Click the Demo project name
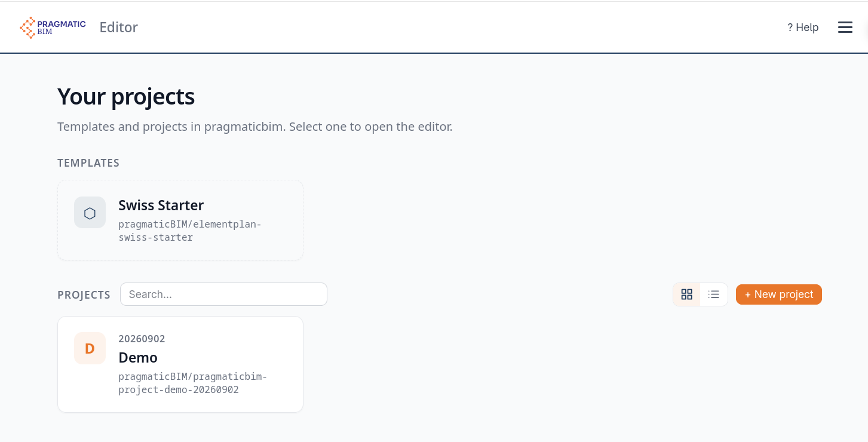This screenshot has height=442, width=868. 138,358
